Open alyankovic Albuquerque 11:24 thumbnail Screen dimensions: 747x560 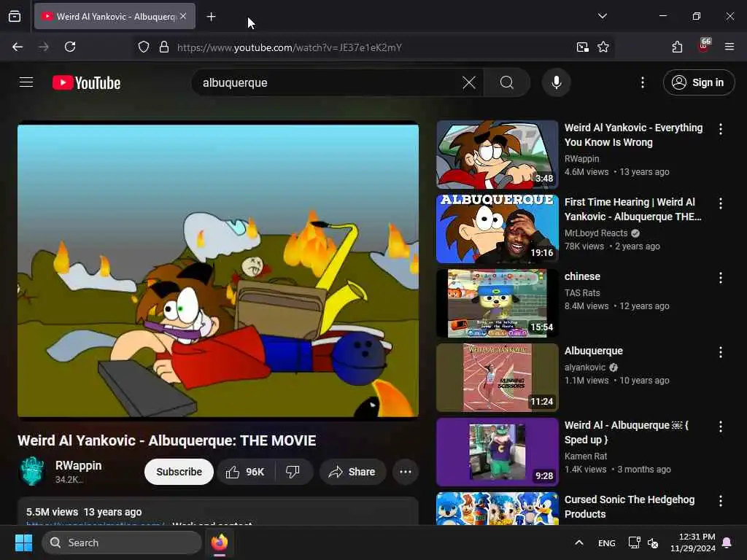coord(498,377)
